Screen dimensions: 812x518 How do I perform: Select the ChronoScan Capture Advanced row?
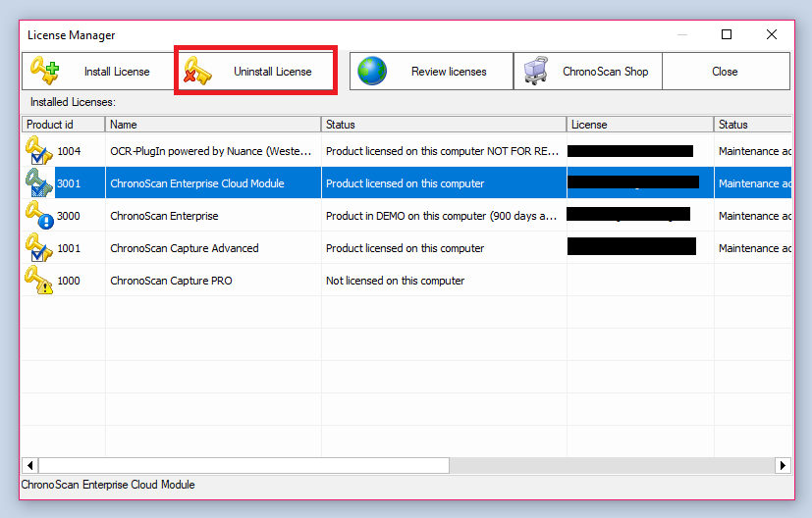(406, 248)
